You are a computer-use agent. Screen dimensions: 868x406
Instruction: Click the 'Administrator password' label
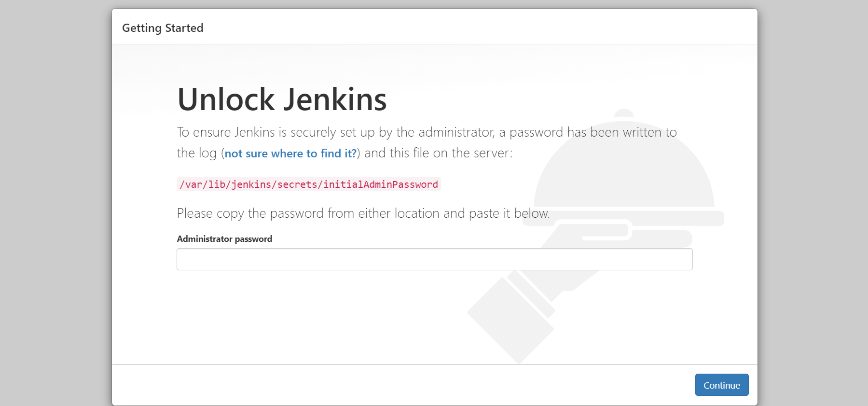[224, 239]
